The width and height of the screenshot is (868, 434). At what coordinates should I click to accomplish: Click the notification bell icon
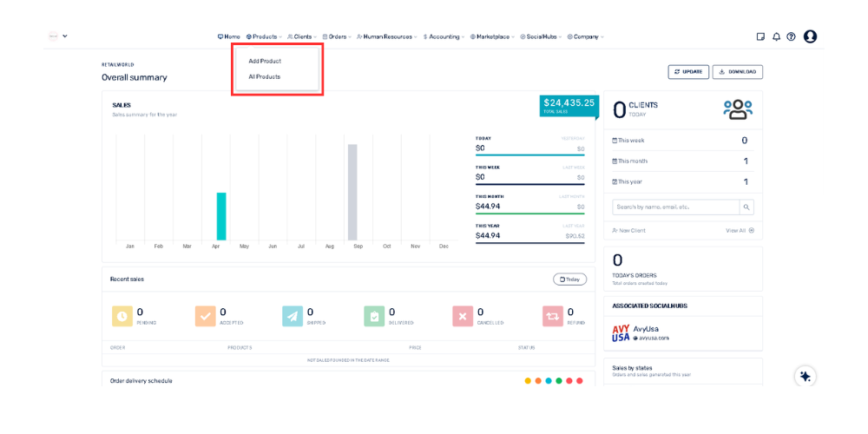point(776,36)
